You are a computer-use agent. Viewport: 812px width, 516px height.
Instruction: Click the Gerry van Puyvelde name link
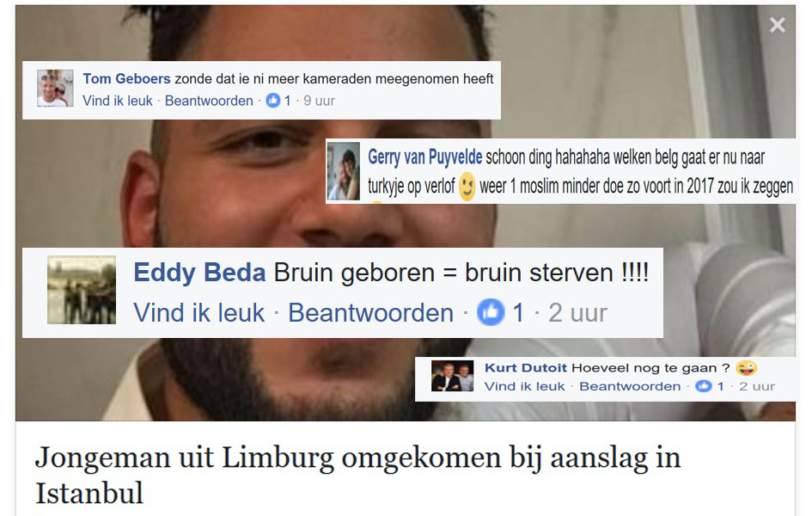click(425, 157)
